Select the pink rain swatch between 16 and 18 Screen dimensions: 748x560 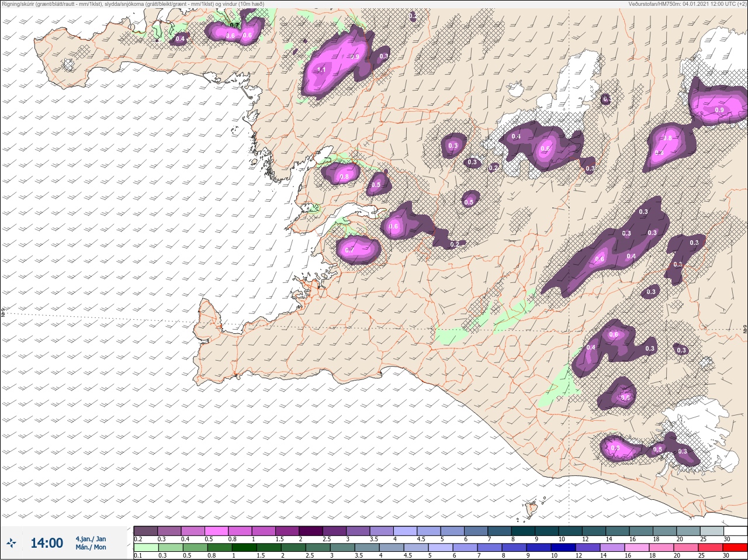[638, 548]
